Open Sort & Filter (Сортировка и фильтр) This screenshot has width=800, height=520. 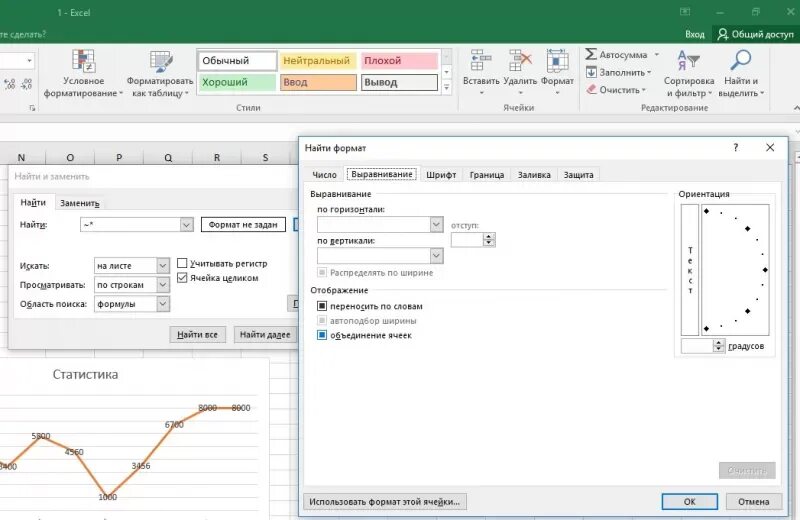click(x=689, y=73)
